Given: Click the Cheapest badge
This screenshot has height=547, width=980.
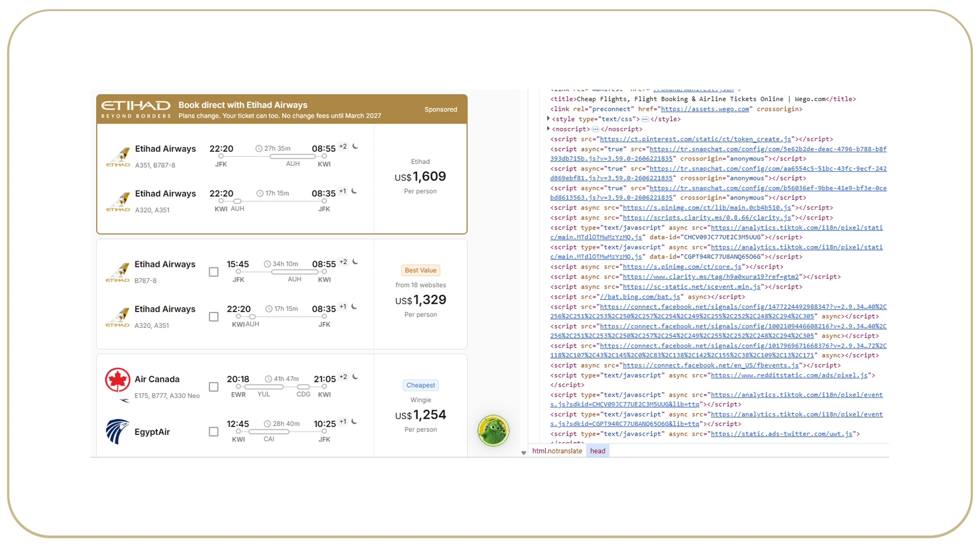Looking at the screenshot, I should coord(421,385).
